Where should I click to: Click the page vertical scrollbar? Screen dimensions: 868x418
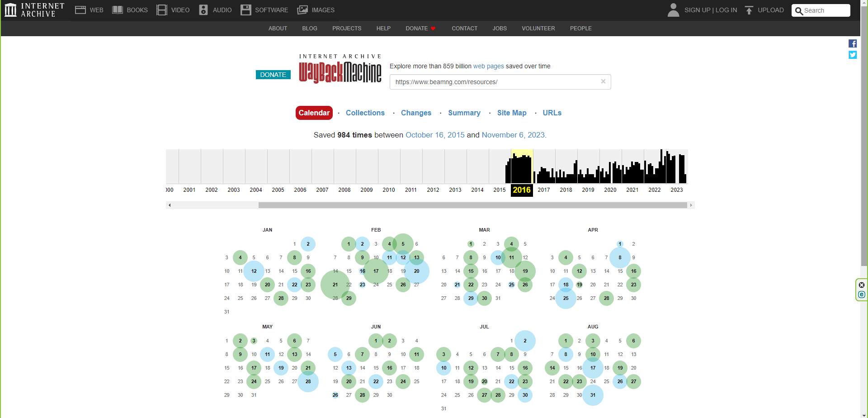click(864, 136)
